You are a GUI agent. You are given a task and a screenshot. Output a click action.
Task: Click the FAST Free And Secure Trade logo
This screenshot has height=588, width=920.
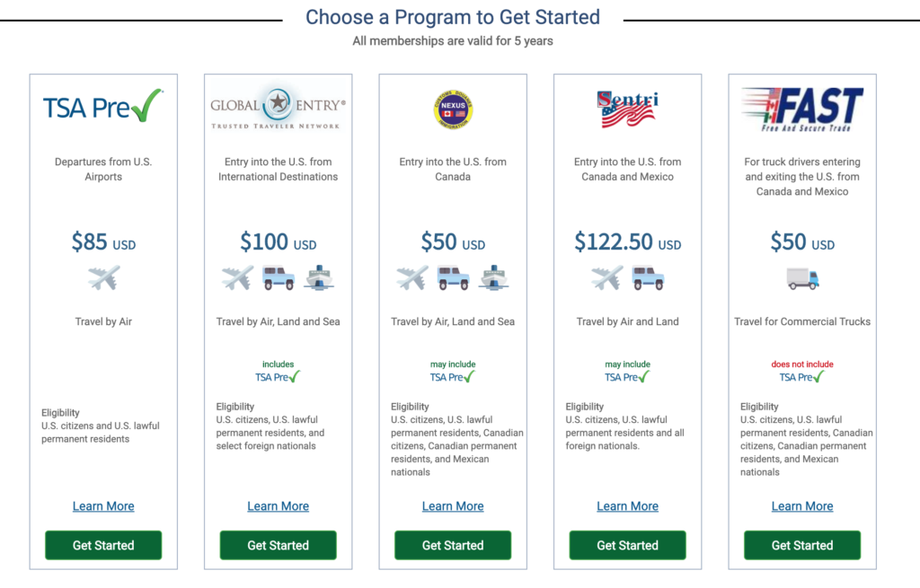tap(802, 110)
